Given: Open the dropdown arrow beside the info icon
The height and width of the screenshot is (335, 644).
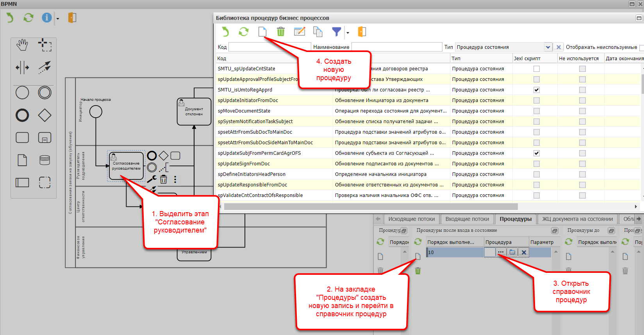Looking at the screenshot, I should pyautogui.click(x=58, y=19).
